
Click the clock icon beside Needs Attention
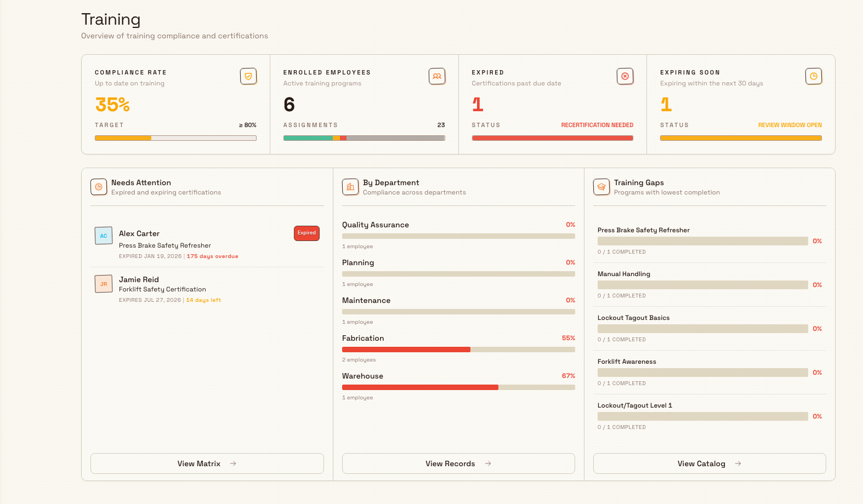point(99,187)
